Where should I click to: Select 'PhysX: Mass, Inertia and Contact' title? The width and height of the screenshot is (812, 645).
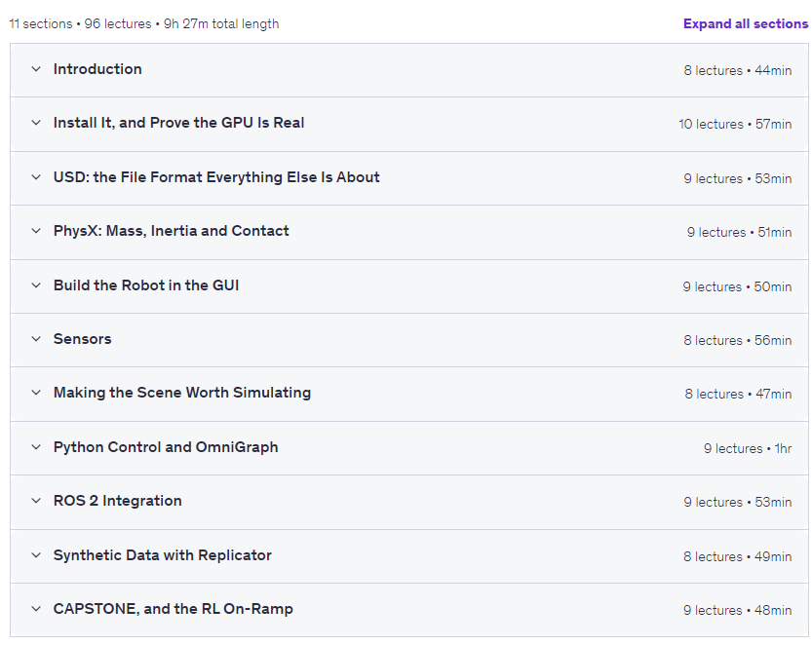171,231
